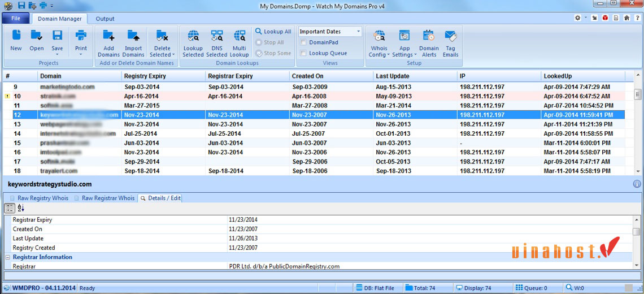Click the question mark help icon
Screen dimensions: 644x294
pyautogui.click(x=637, y=18)
